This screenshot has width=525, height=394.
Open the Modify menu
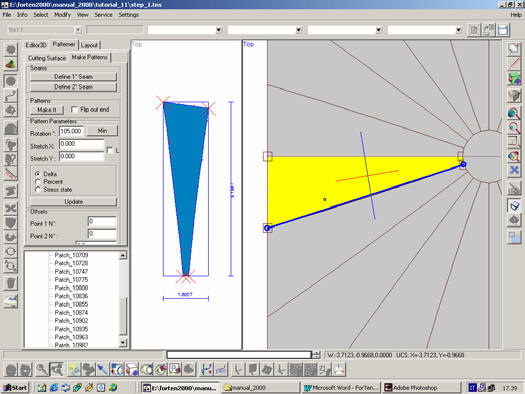pos(63,15)
